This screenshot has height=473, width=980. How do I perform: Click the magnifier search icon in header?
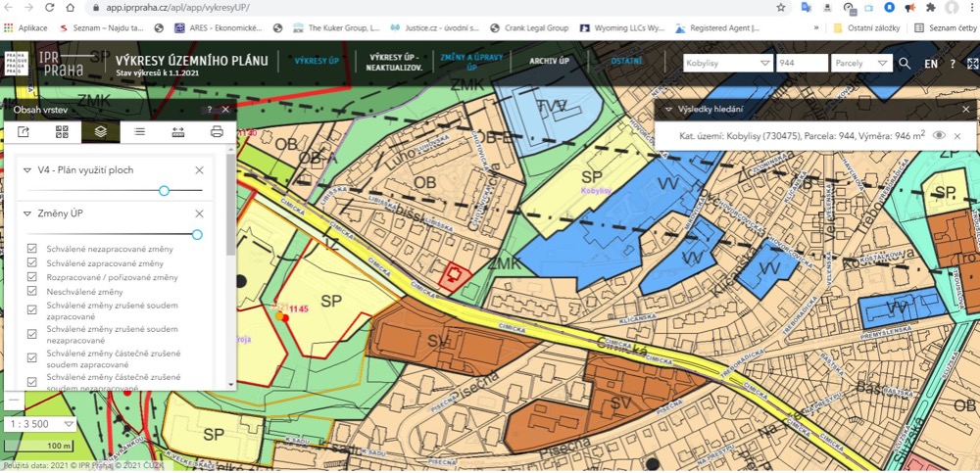pos(905,63)
